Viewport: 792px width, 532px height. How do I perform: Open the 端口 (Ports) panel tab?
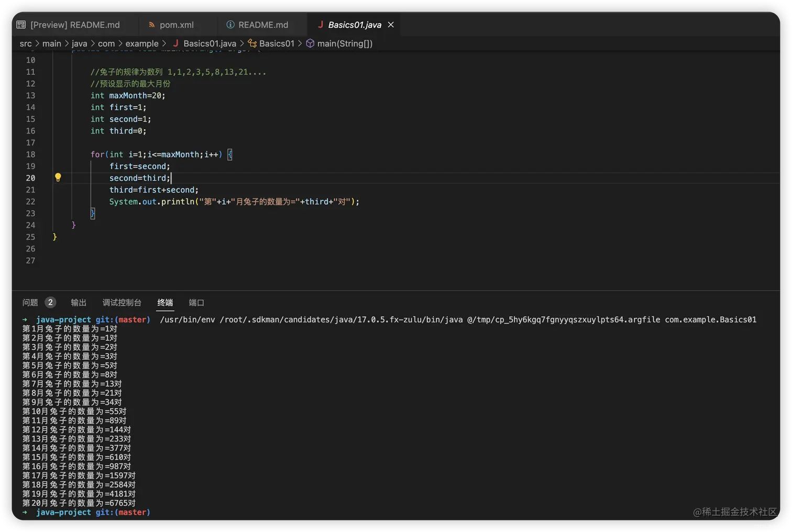[196, 303]
